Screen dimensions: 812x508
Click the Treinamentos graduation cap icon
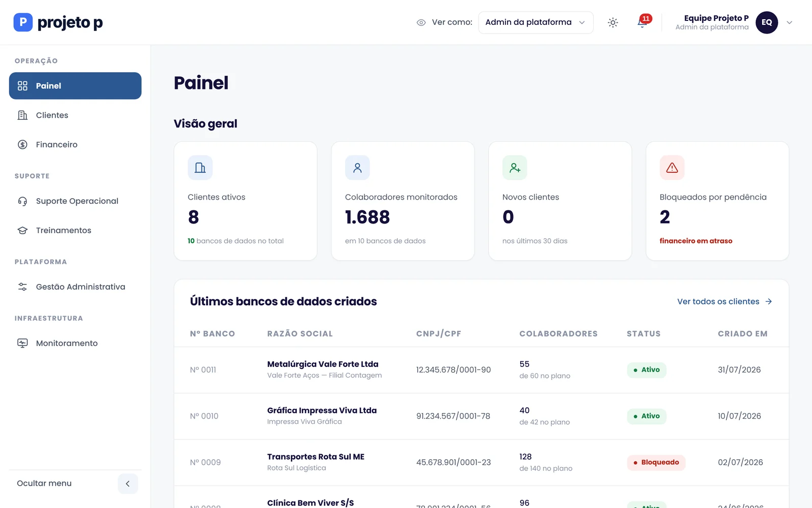tap(22, 231)
